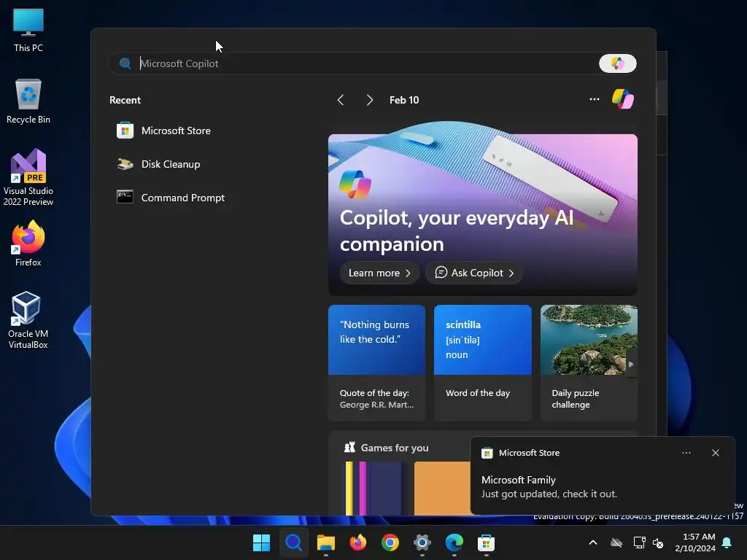Launch Oracle VM VirtualBox shortcut

(x=28, y=320)
